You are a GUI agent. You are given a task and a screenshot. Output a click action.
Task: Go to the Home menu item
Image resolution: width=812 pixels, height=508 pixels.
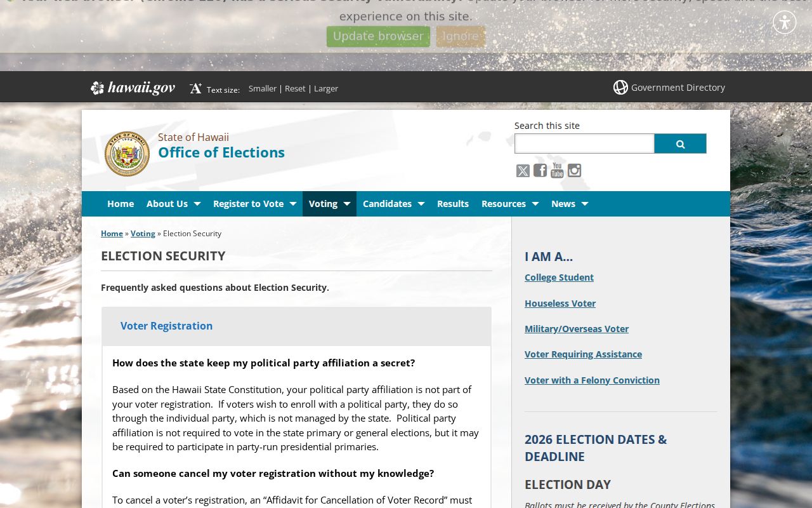tap(121, 204)
